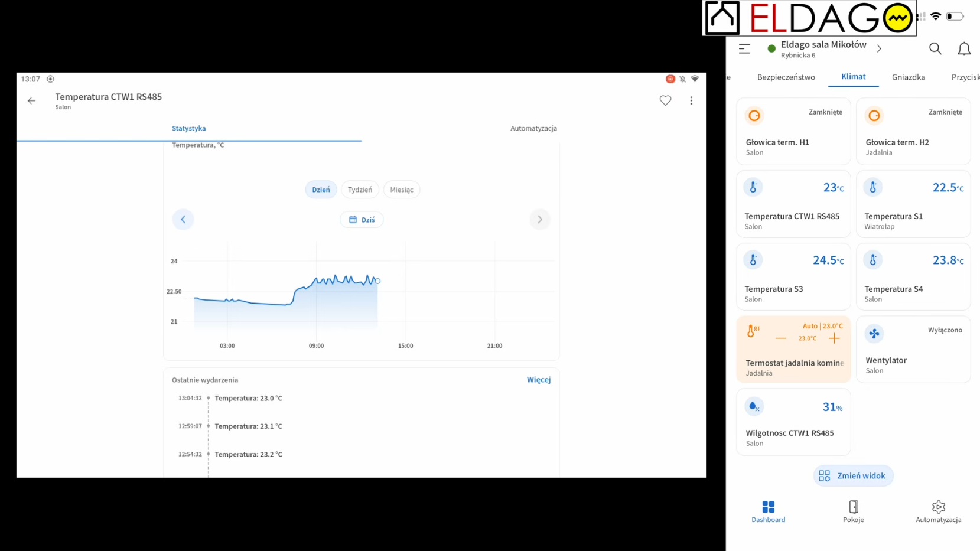Switch the chart range to Miesiąc

point(402,190)
